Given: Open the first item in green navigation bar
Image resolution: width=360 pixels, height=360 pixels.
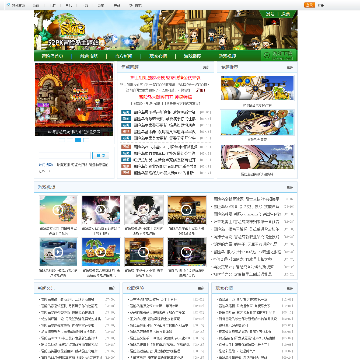Looking at the screenshot, I should pyautogui.click(x=52, y=56).
